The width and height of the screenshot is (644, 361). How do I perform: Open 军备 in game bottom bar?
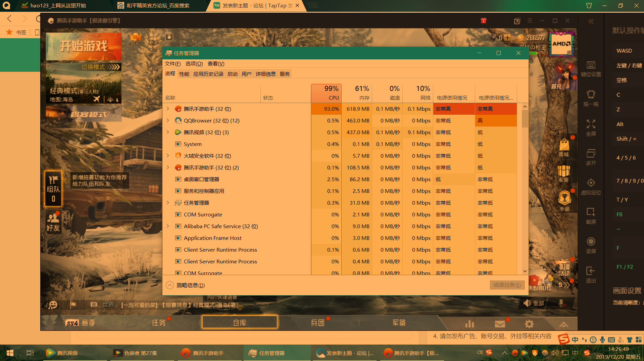point(399,323)
